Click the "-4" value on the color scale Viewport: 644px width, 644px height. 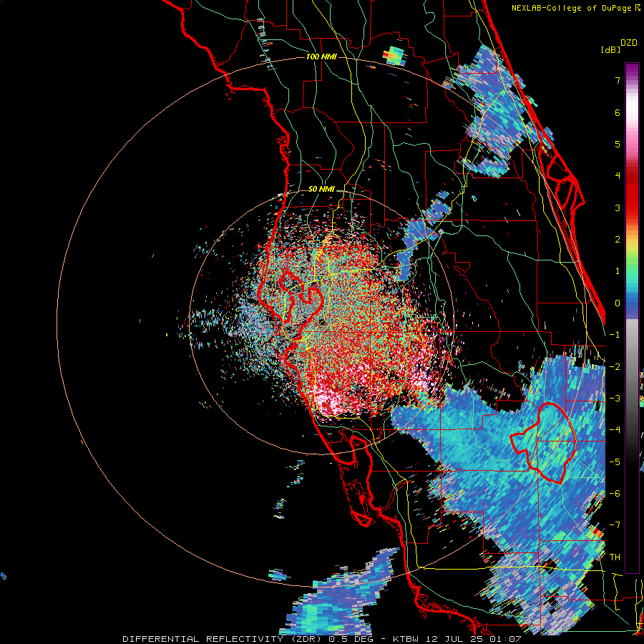pyautogui.click(x=615, y=430)
